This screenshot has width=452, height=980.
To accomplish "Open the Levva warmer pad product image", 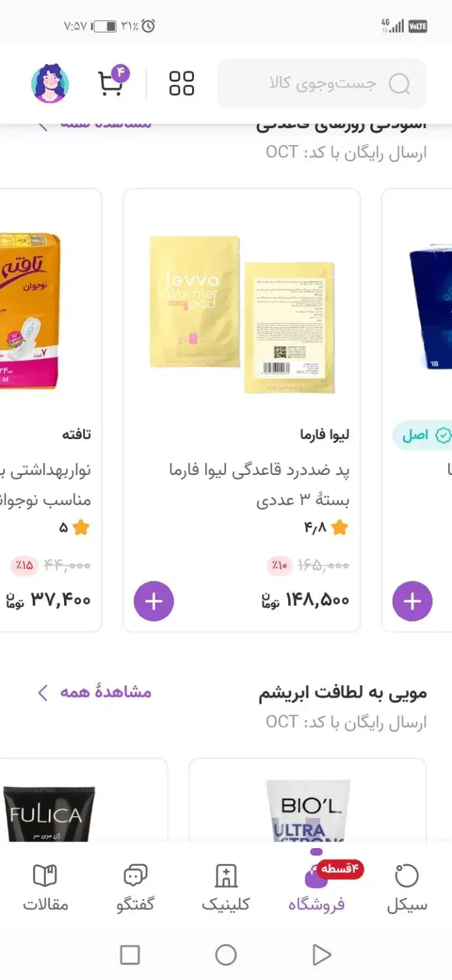I will (242, 314).
